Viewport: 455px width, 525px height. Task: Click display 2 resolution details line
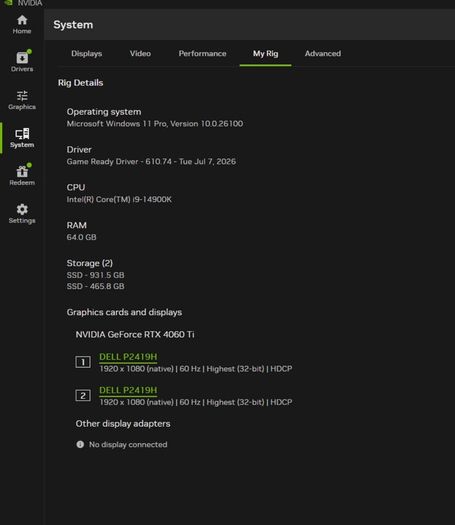coord(196,402)
